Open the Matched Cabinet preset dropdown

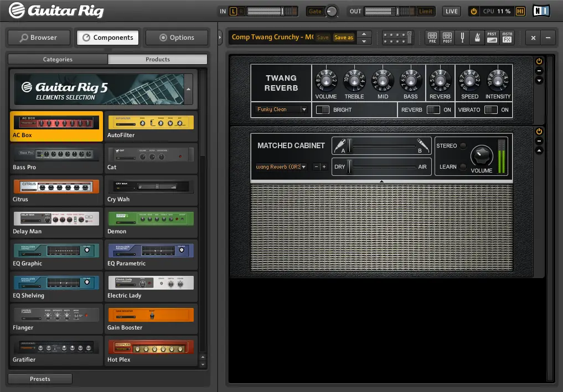[x=281, y=167]
